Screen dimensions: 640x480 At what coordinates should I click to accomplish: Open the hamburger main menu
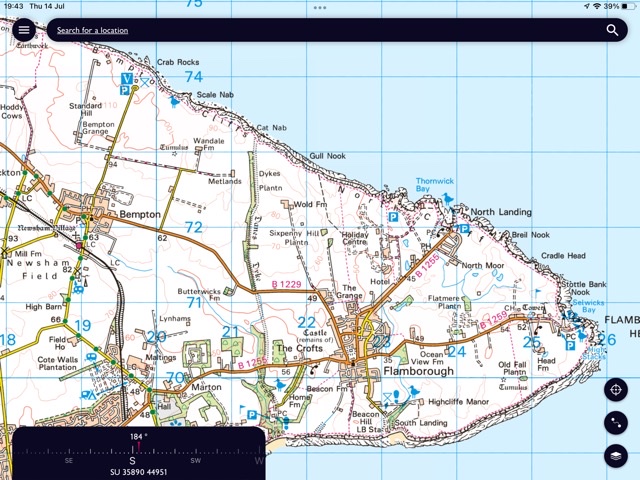click(24, 30)
